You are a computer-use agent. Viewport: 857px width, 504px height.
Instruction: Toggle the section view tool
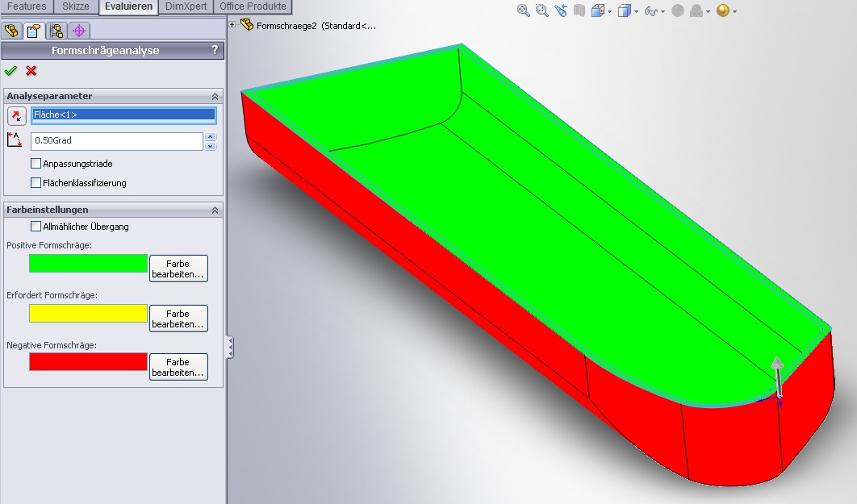point(579,10)
